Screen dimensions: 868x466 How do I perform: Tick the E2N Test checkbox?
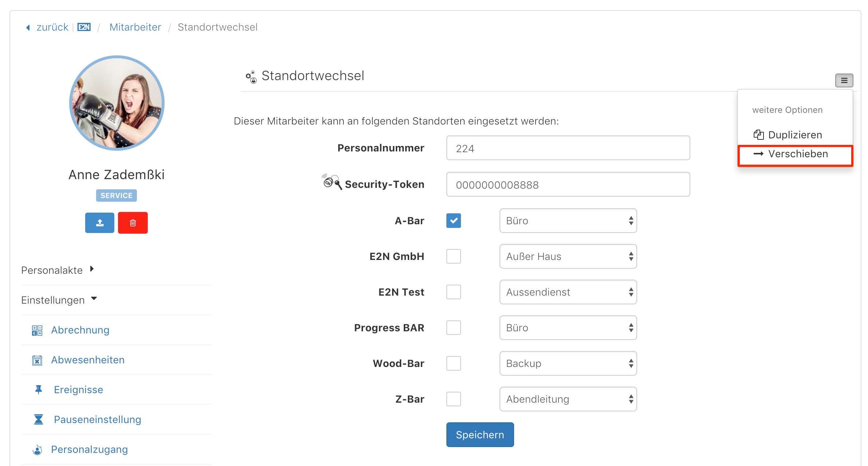point(454,292)
